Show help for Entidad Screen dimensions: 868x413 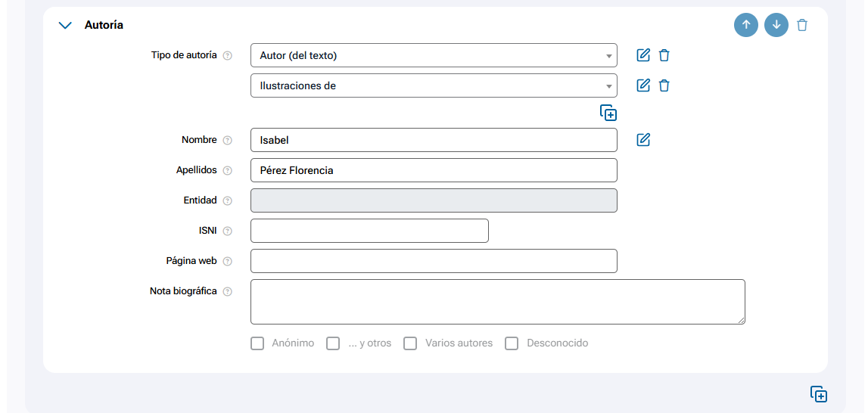click(227, 201)
